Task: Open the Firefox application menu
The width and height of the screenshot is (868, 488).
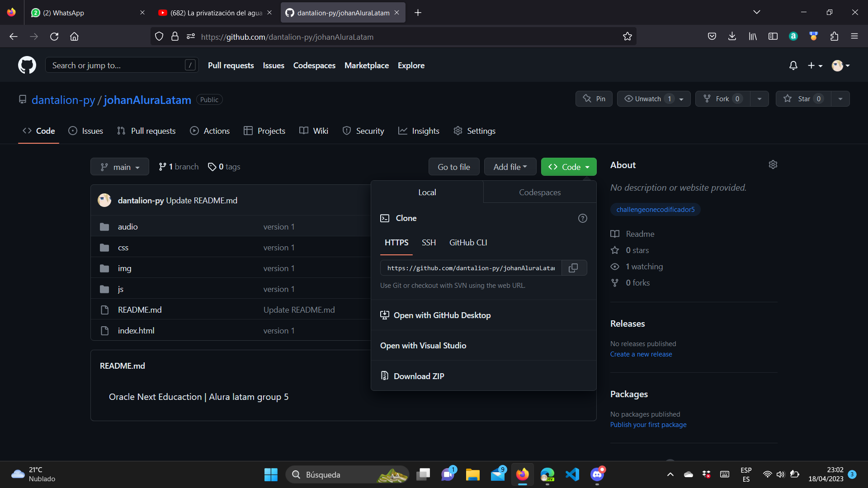Action: (854, 37)
